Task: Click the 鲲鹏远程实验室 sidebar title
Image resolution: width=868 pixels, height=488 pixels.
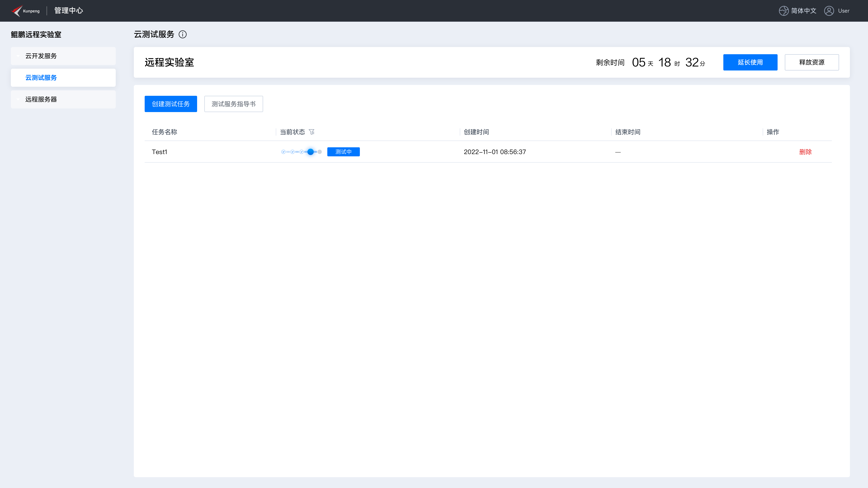Action: click(36, 34)
